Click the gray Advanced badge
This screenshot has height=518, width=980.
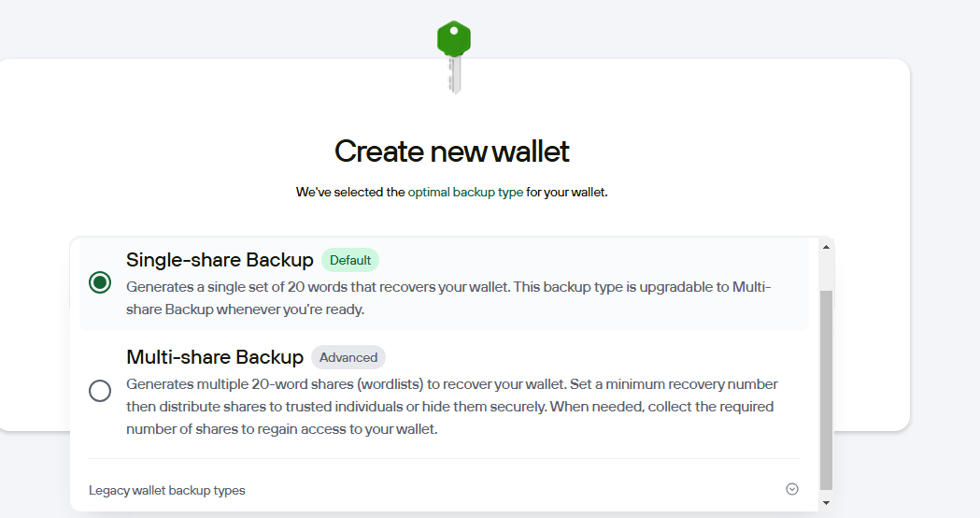(x=348, y=357)
